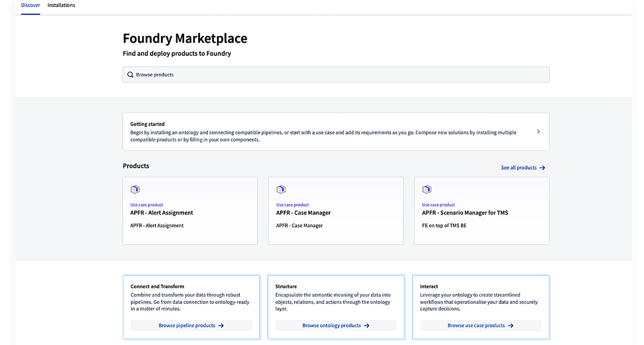Click arrow icon in Browse ontology products
This screenshot has height=345, width=644.
coord(367,326)
